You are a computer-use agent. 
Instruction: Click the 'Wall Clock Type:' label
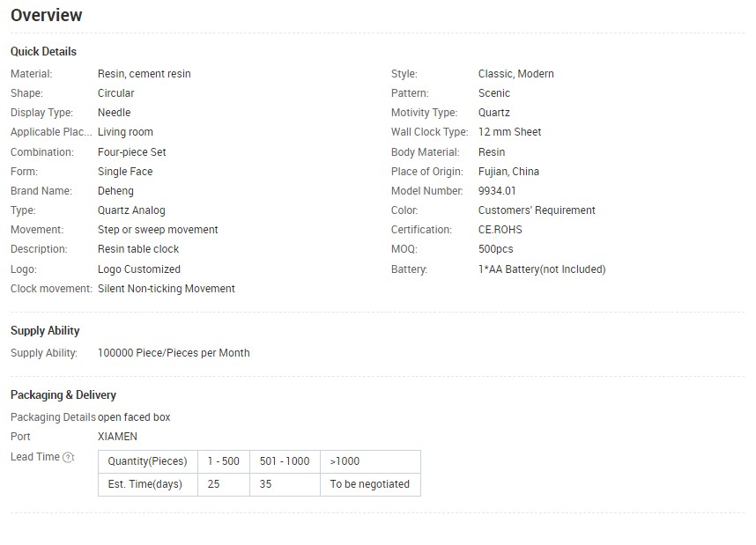tap(430, 132)
